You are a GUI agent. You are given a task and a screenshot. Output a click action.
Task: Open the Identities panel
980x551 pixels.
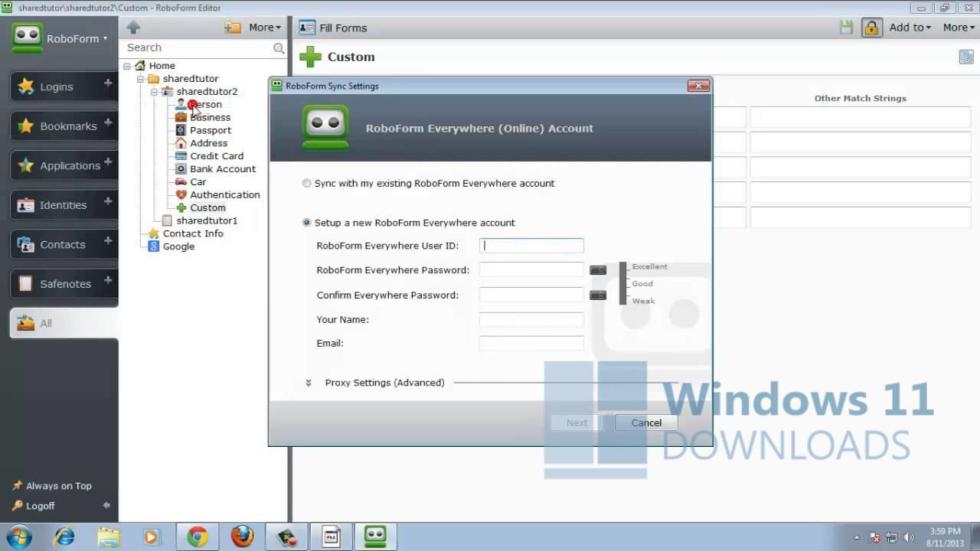(x=62, y=204)
